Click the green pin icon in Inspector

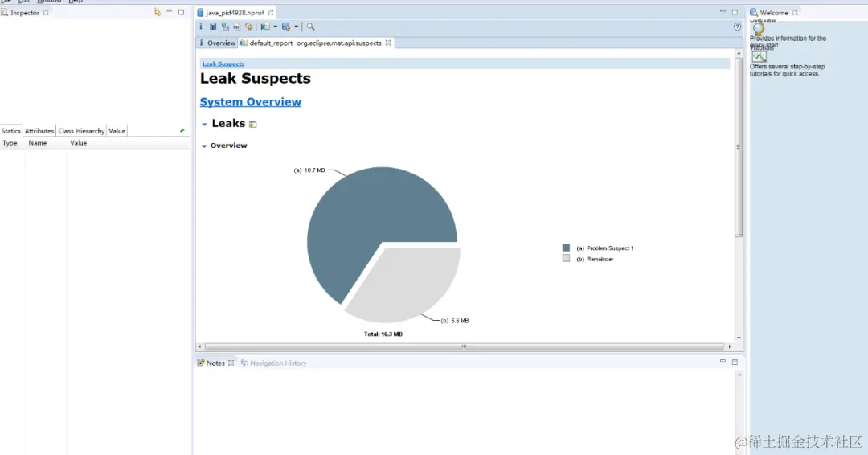(x=182, y=131)
